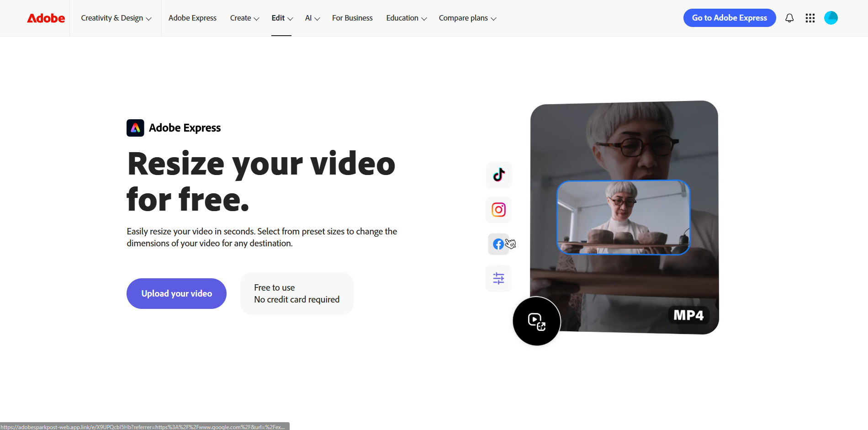Open the Adobe apps grid
The width and height of the screenshot is (868, 430).
[810, 18]
